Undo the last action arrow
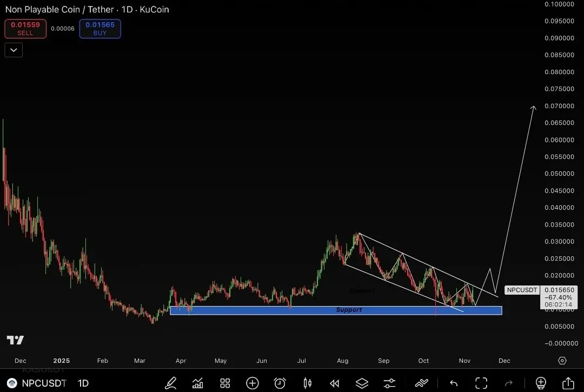 454,383
